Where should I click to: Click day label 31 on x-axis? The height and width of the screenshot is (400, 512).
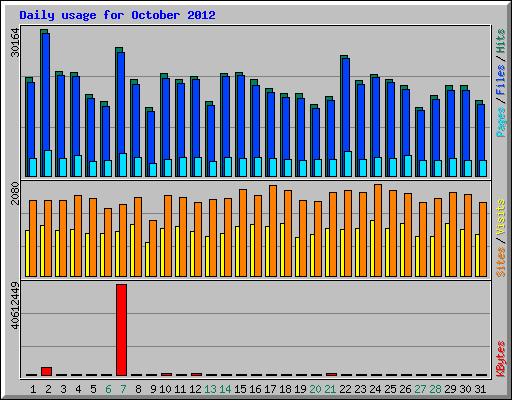[480, 389]
